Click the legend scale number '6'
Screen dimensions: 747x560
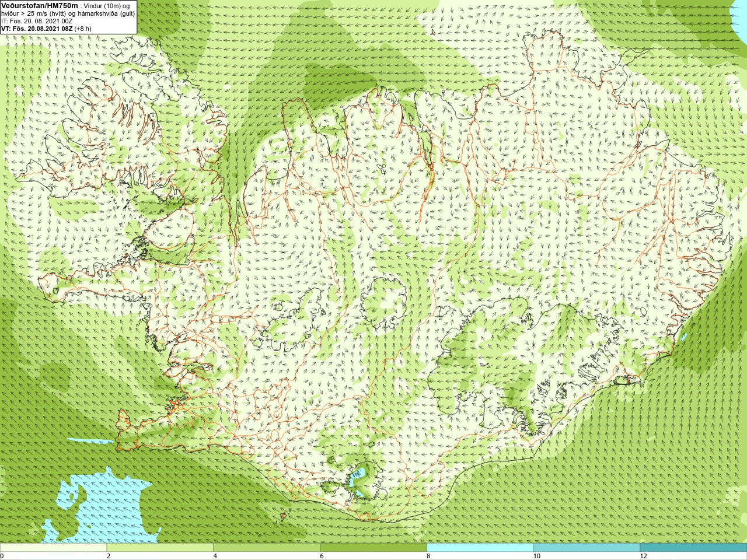tap(322, 556)
